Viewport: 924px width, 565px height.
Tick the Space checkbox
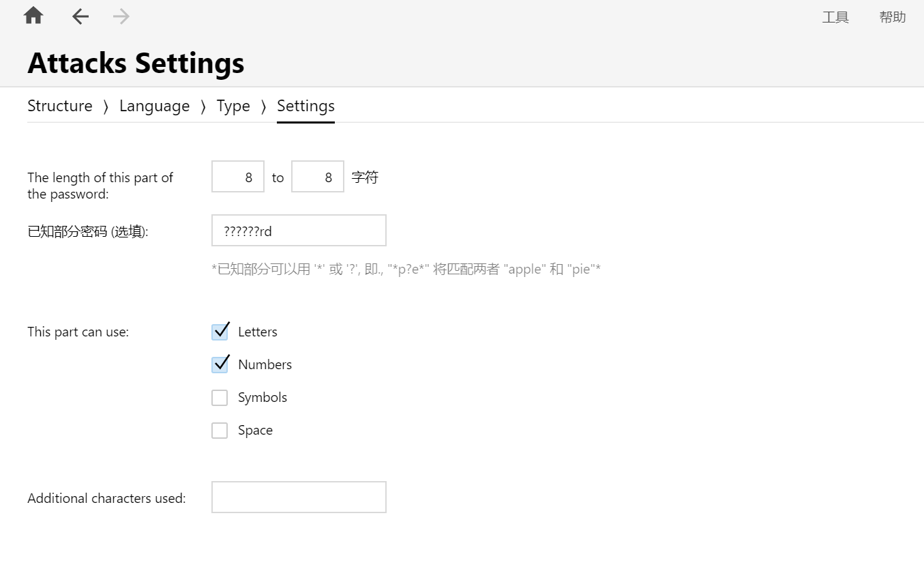(x=220, y=431)
